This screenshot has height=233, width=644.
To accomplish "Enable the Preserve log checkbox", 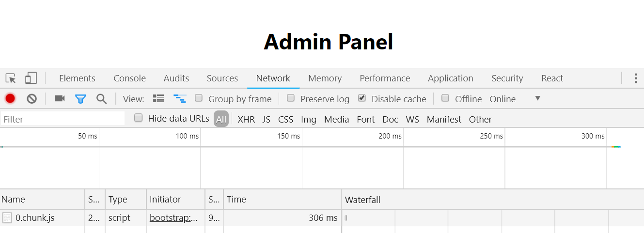I will click(x=291, y=98).
